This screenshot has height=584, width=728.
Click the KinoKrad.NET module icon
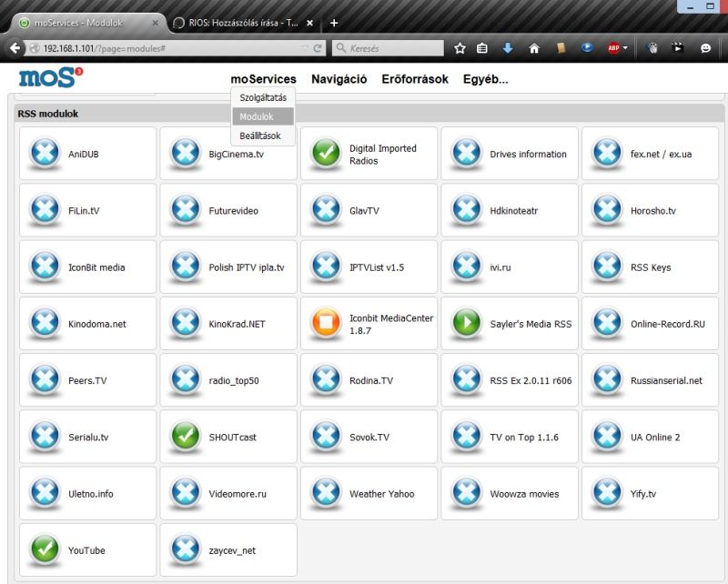pos(186,322)
